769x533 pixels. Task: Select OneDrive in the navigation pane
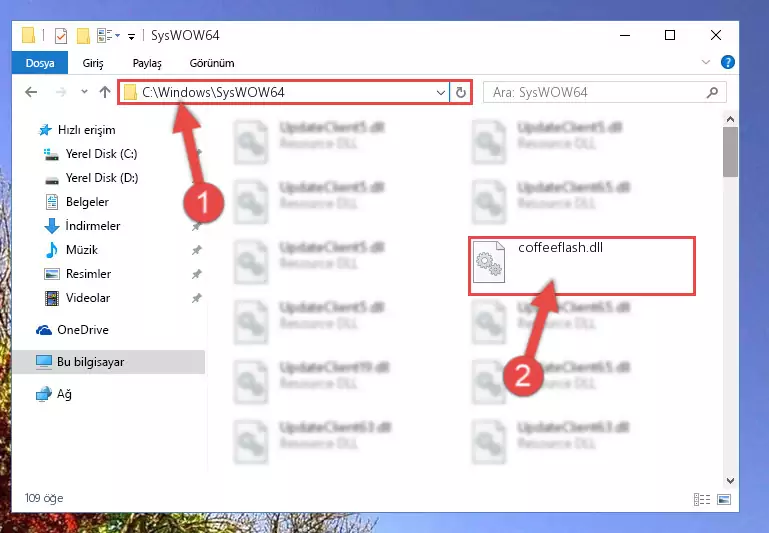[x=72, y=330]
